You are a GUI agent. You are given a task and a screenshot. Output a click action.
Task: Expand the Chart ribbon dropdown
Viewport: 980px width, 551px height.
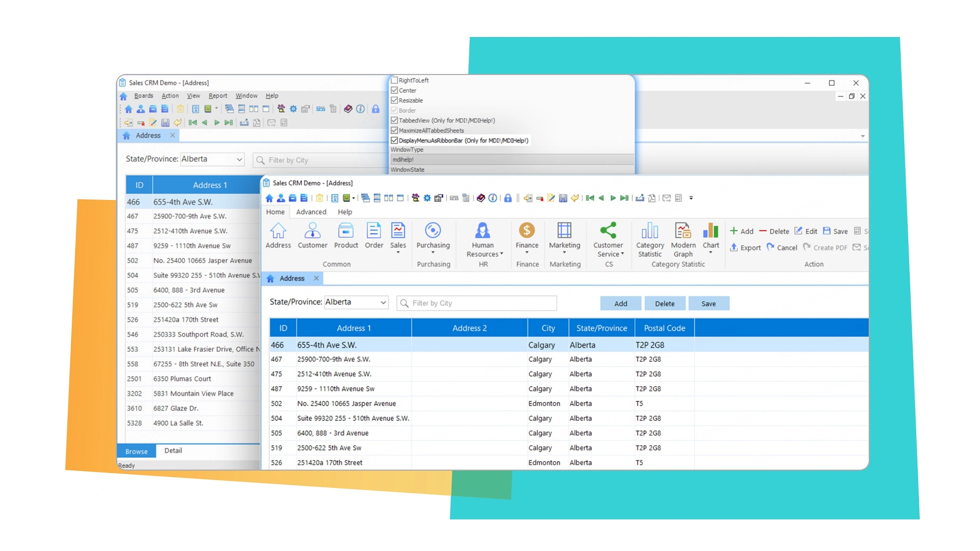pyautogui.click(x=710, y=253)
